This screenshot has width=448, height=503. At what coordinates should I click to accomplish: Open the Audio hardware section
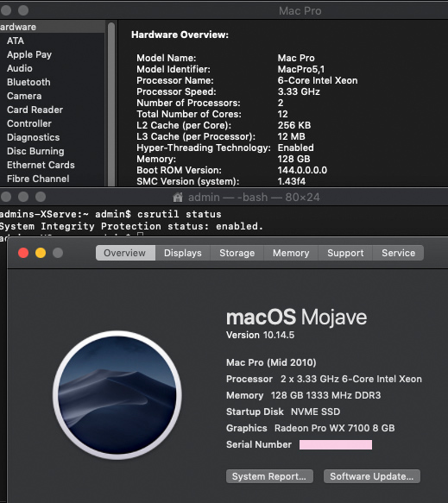pos(20,68)
